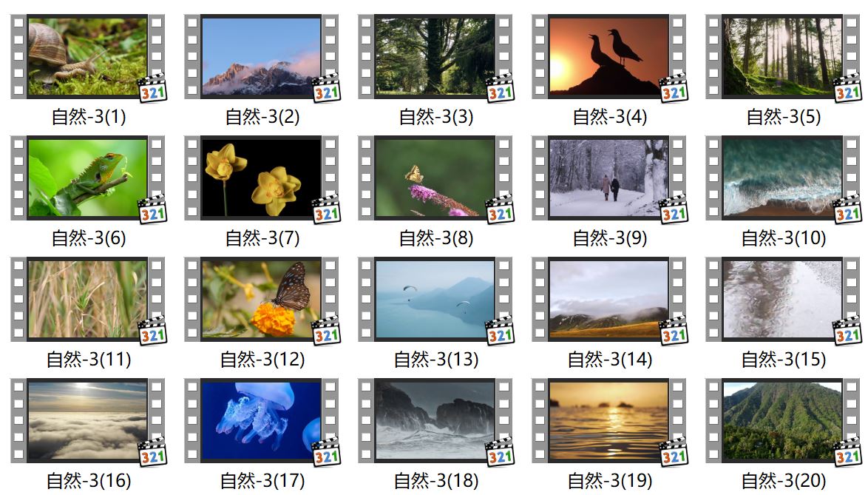Click the forest trees video 自然-3(3)
The height and width of the screenshot is (495, 868).
[435, 56]
